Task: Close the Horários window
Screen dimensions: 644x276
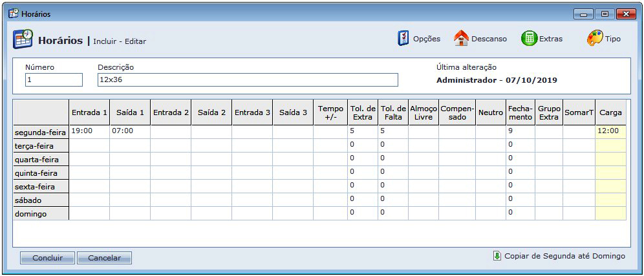Action: pos(625,14)
